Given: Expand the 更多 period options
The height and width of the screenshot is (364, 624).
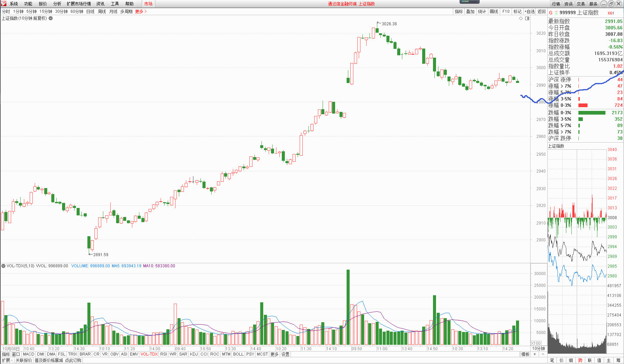Looking at the screenshot, I should pos(141,11).
